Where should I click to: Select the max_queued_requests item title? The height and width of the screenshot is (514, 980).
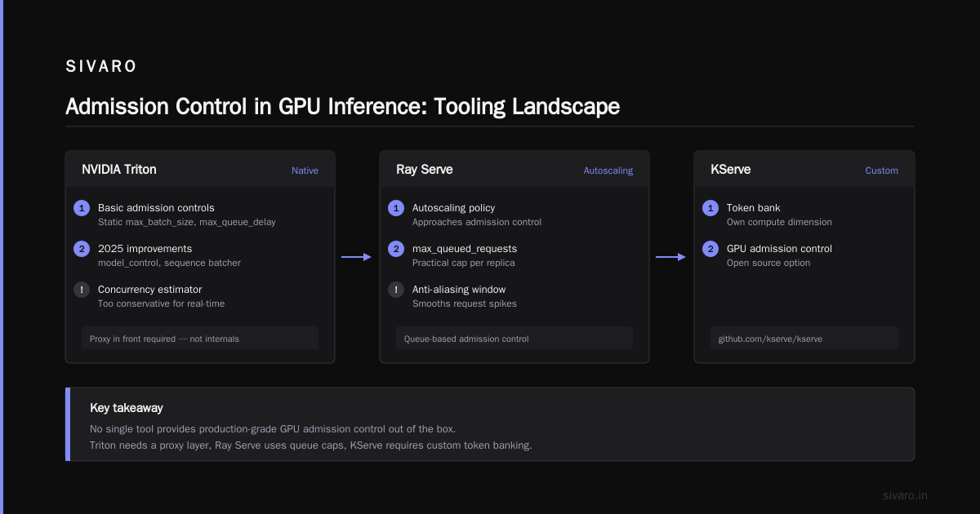[x=465, y=249]
